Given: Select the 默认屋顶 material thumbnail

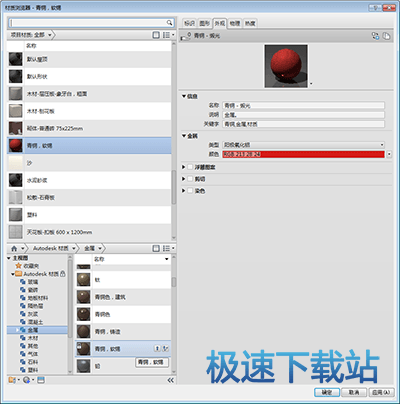Looking at the screenshot, I should (16, 59).
